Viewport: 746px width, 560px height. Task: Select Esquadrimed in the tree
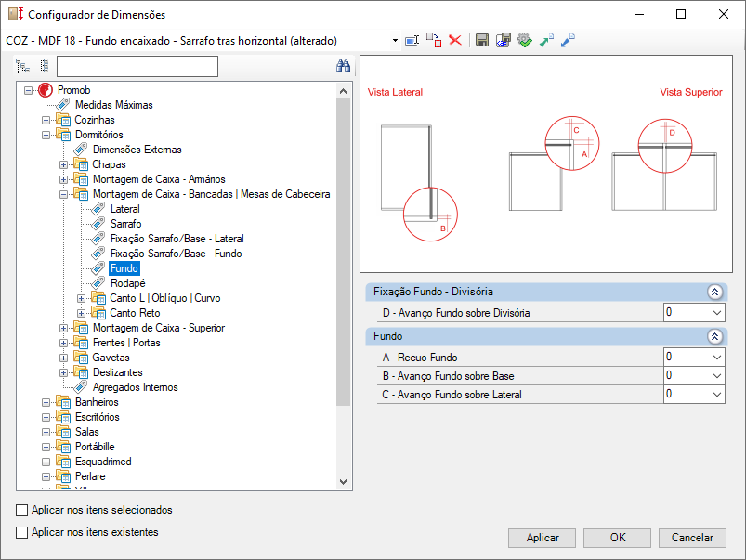[103, 462]
